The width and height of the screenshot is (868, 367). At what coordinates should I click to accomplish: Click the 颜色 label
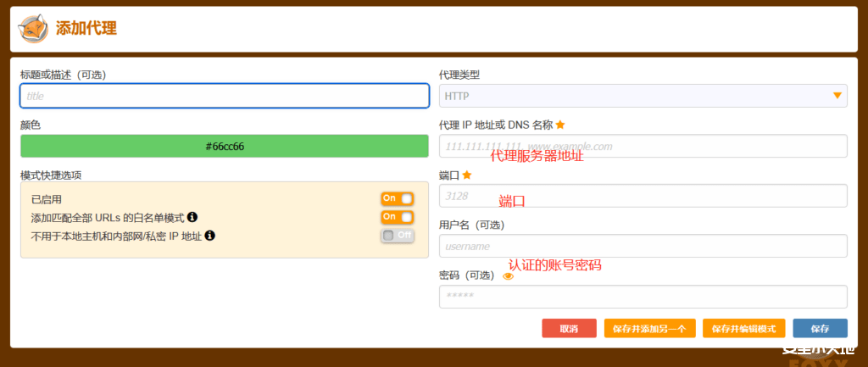pyautogui.click(x=31, y=125)
